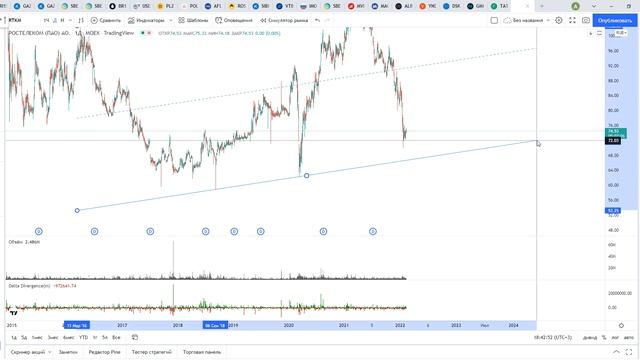Open the YNC browser tab
The height and width of the screenshot is (360, 640).
point(428,6)
